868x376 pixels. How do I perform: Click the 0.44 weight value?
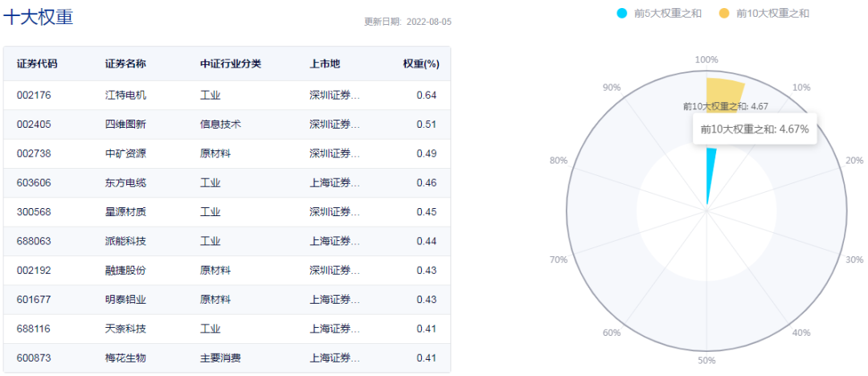click(426, 241)
